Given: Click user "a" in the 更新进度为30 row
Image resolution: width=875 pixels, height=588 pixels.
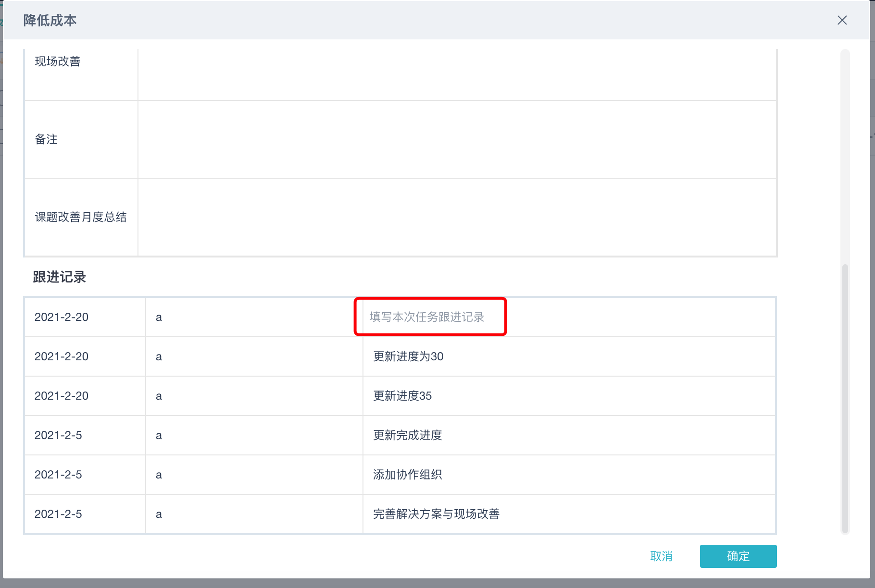Looking at the screenshot, I should pos(159,357).
